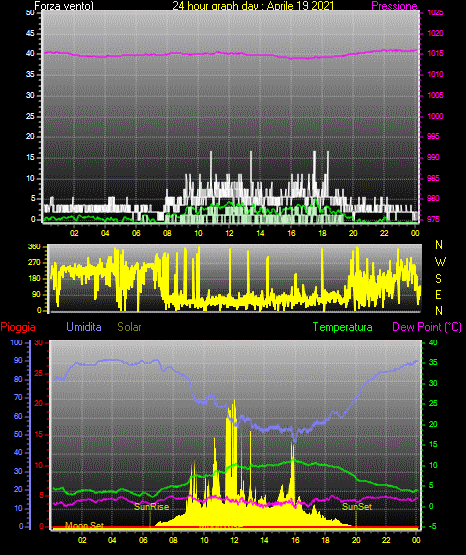Click '360' on the wind direction axis
The image size is (466, 555).
coord(34,246)
